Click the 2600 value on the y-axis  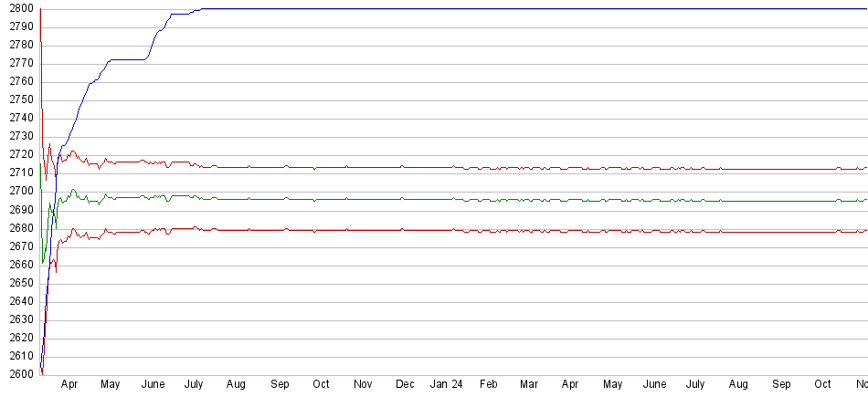tap(18, 374)
